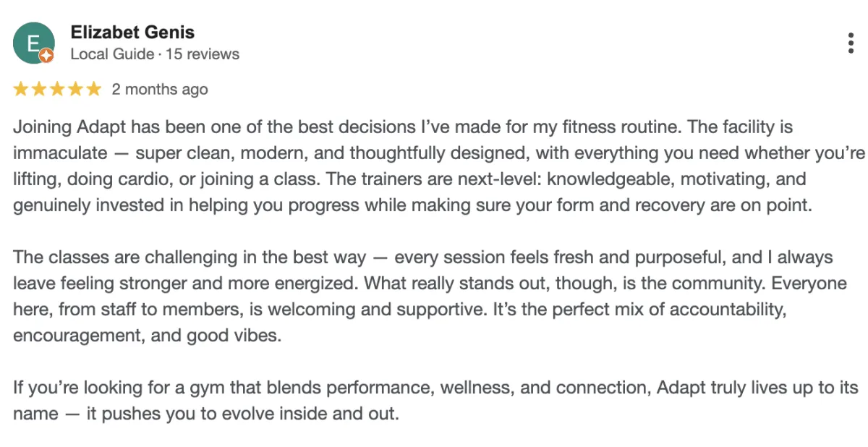Click the first yellow rating star

[x=20, y=89]
